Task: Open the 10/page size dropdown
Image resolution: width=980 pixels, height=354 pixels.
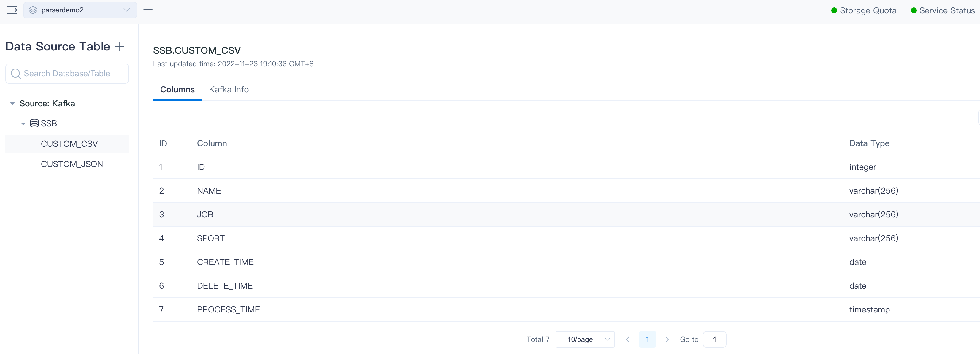Action: click(585, 339)
